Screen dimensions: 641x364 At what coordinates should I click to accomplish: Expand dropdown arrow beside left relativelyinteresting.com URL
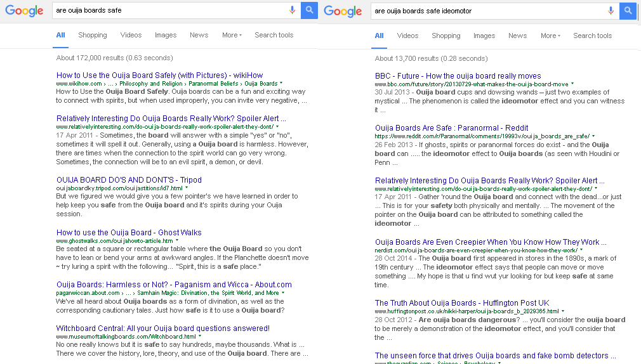[277, 127]
